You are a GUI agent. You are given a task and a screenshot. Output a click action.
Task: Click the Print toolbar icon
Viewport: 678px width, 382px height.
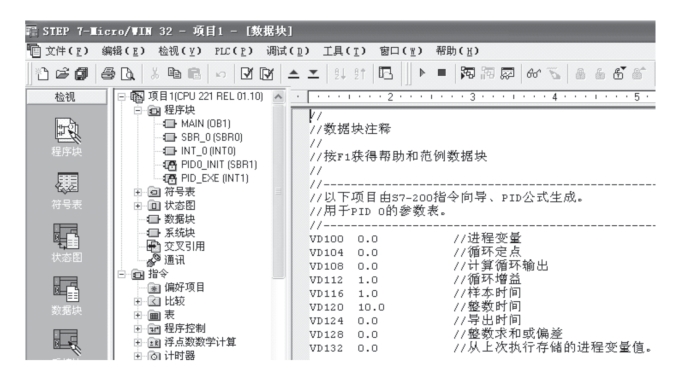(x=108, y=74)
